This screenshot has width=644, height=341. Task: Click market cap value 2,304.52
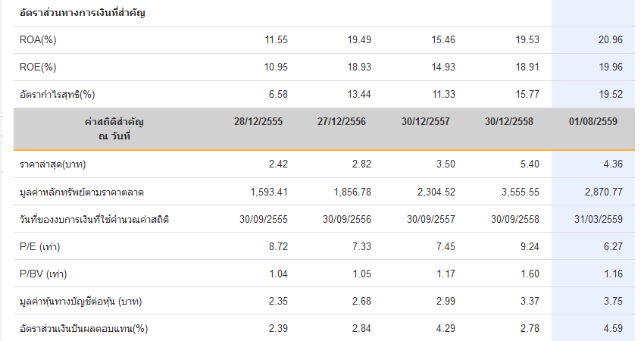tap(436, 192)
